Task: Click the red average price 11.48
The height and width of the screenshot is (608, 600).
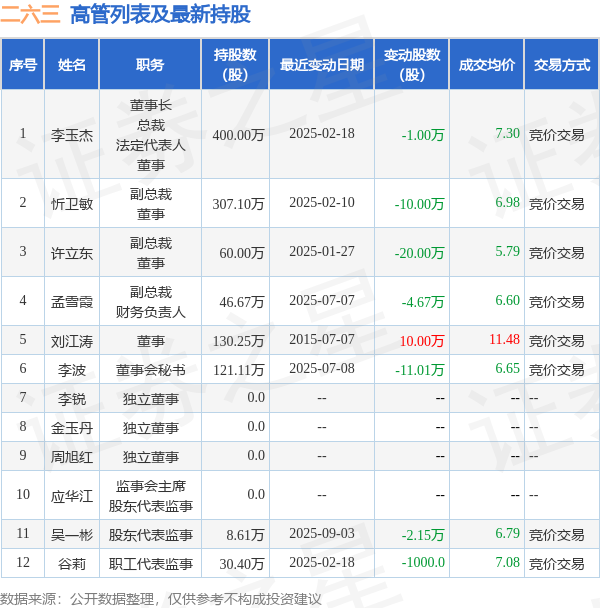Action: 504,339
